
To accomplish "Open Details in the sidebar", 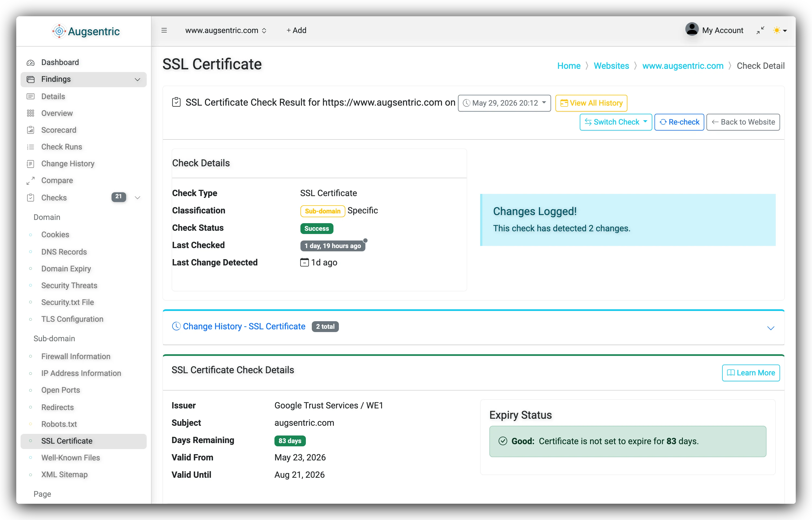I will click(x=84, y=96).
